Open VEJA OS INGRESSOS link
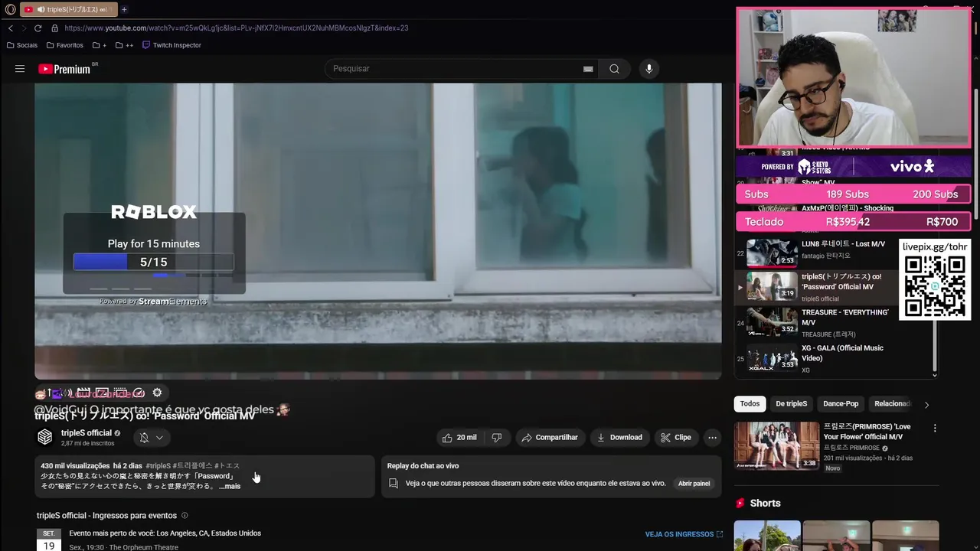980x551 pixels. [684, 534]
